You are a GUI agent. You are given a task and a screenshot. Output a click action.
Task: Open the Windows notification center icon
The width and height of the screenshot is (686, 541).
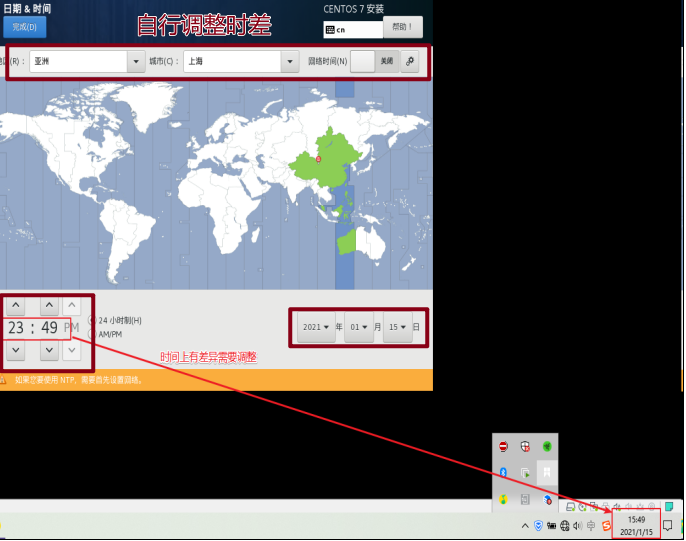(x=668, y=526)
